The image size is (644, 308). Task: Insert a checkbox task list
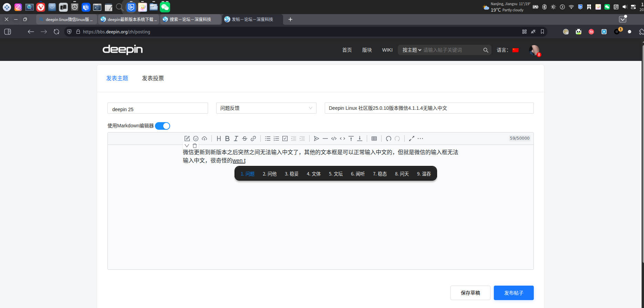click(285, 138)
